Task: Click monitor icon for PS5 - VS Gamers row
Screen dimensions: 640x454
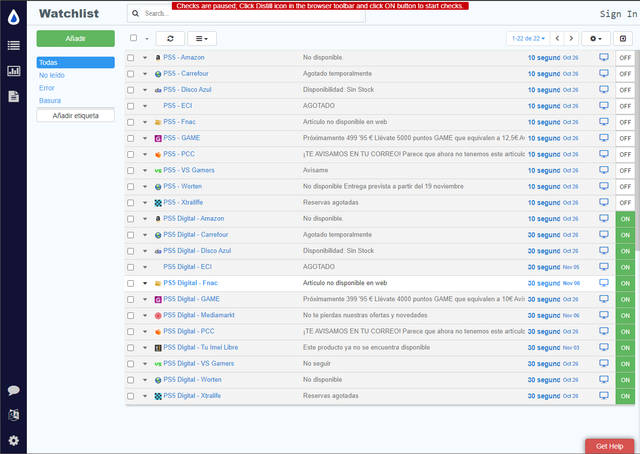Action: [x=604, y=170]
